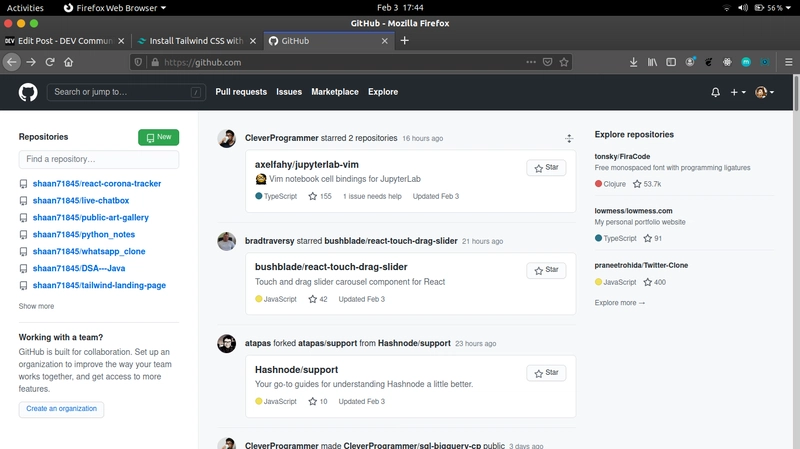Expand CleverProgrammer starred repositories group
The image size is (800, 449).
click(x=569, y=138)
